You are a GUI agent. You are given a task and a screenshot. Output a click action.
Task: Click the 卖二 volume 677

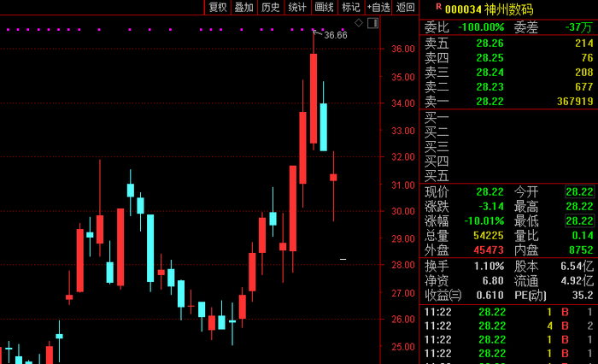tap(584, 86)
